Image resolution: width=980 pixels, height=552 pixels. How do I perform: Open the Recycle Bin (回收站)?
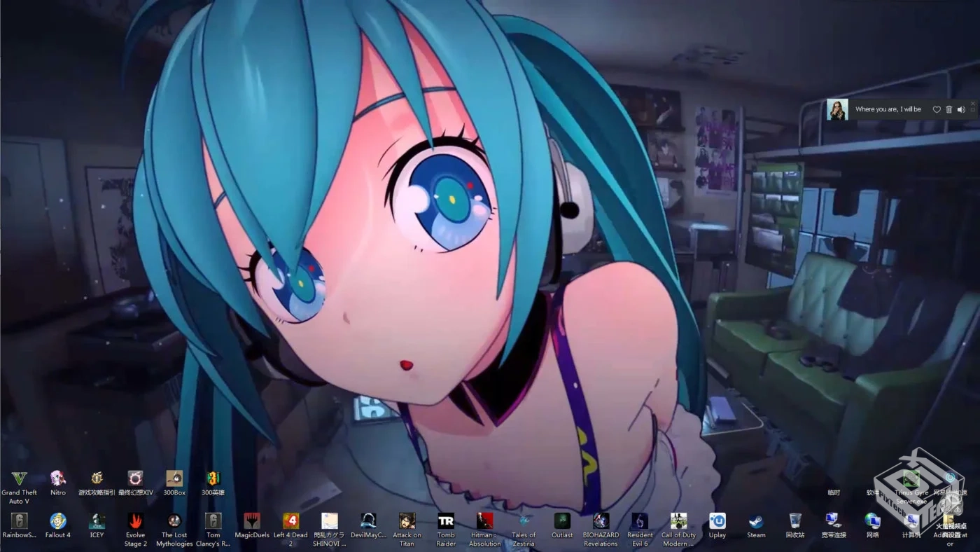pos(795,521)
